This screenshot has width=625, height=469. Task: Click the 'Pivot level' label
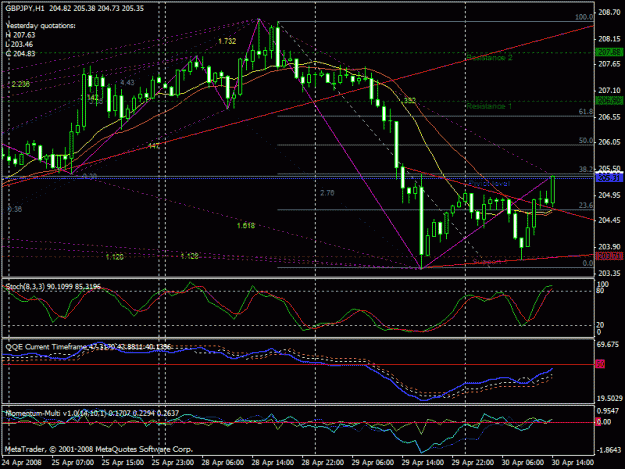point(489,184)
